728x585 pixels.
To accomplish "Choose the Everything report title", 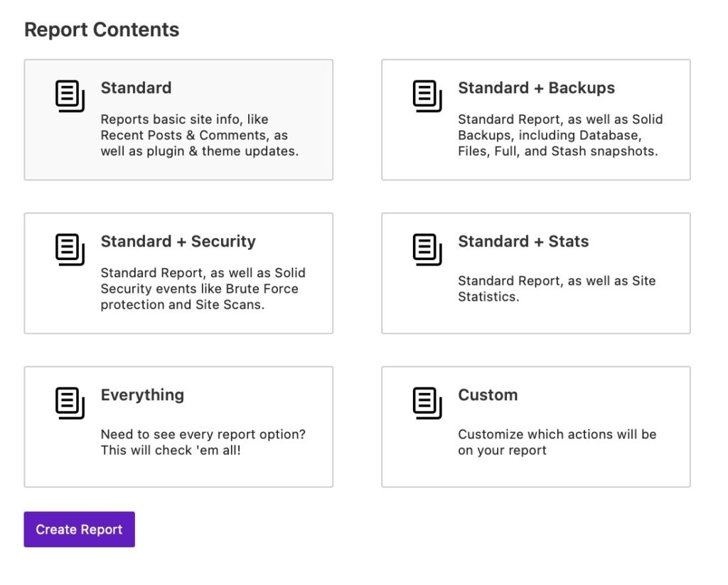I will point(142,395).
